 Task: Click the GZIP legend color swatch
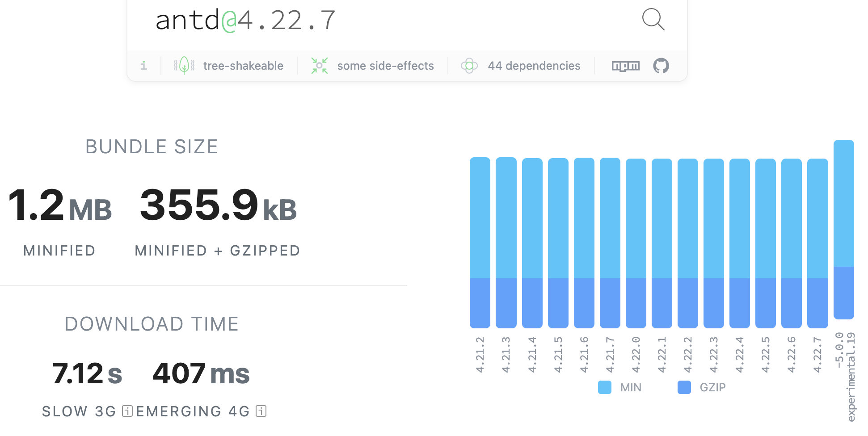[x=684, y=387]
